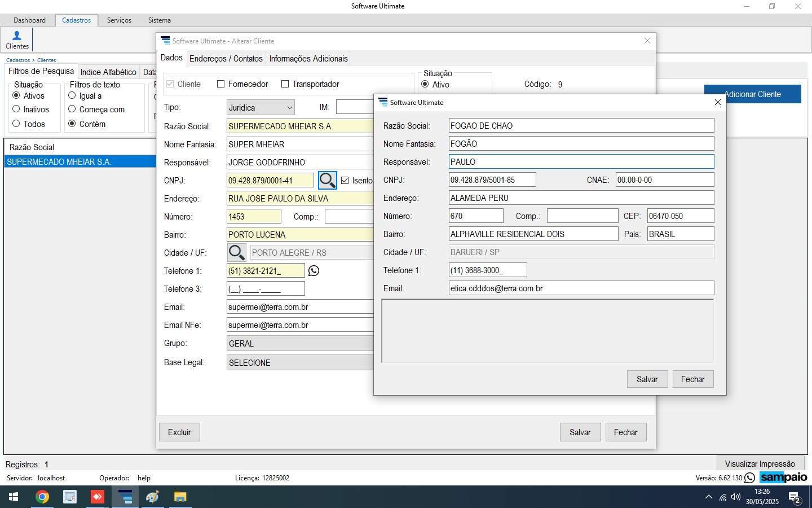Click the network icon in system tray
The image size is (812, 508).
coord(722,497)
